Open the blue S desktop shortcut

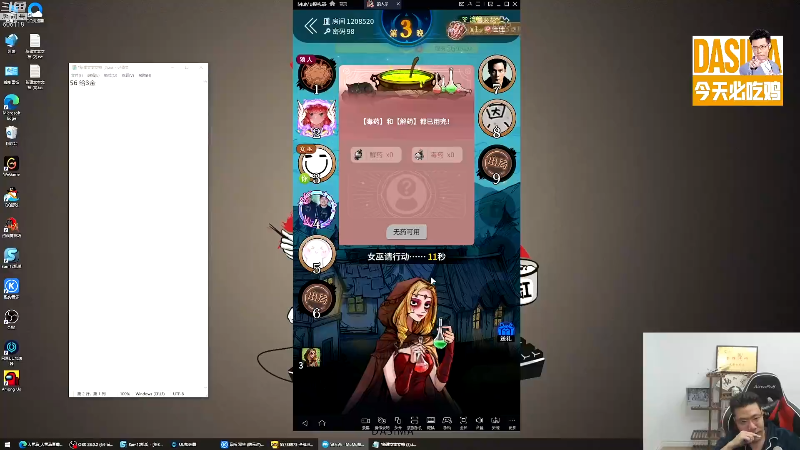(x=11, y=258)
